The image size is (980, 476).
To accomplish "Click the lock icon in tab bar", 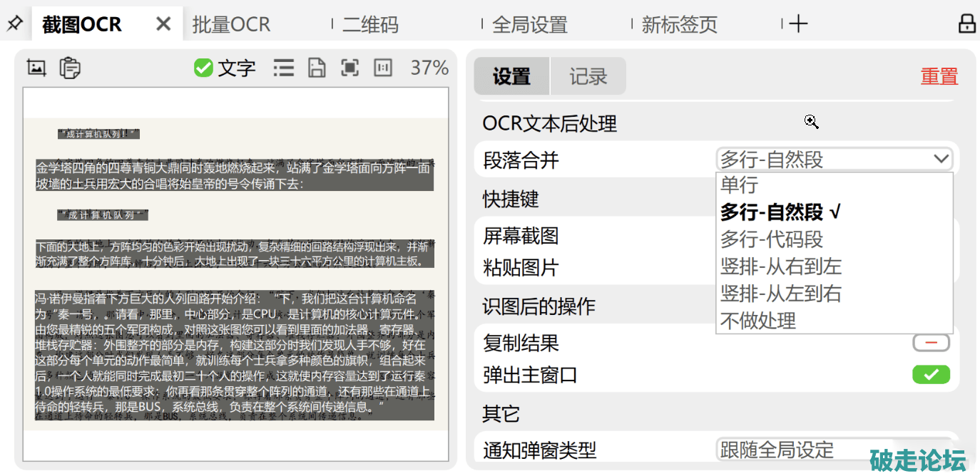I will click(x=966, y=24).
